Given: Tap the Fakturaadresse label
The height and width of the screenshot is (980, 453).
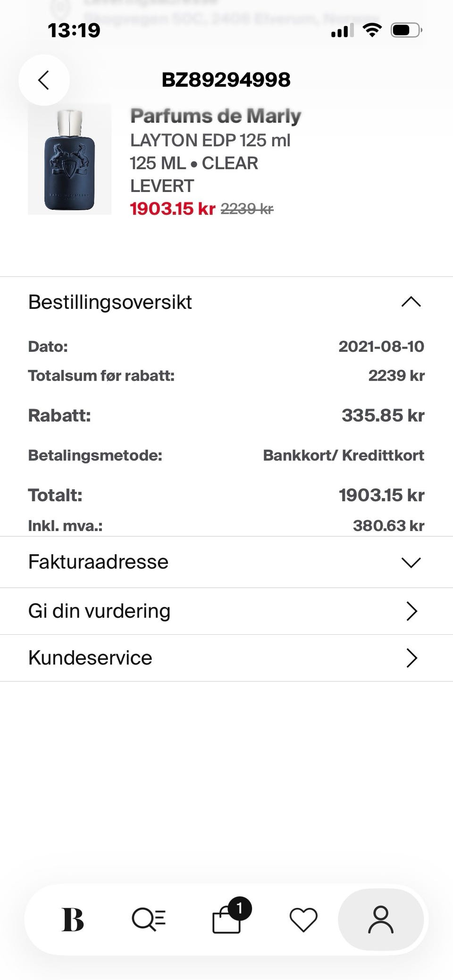Looking at the screenshot, I should (98, 562).
